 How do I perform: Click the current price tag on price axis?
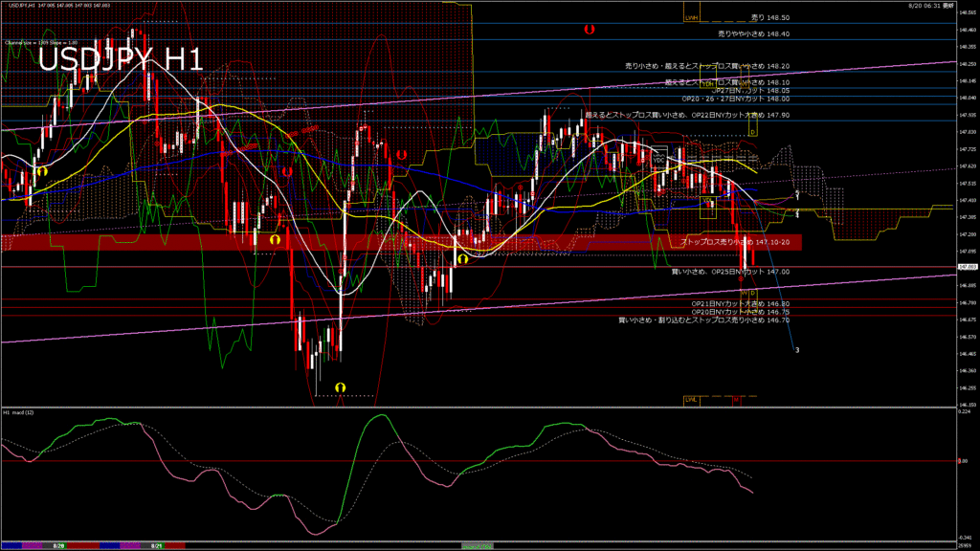968,267
